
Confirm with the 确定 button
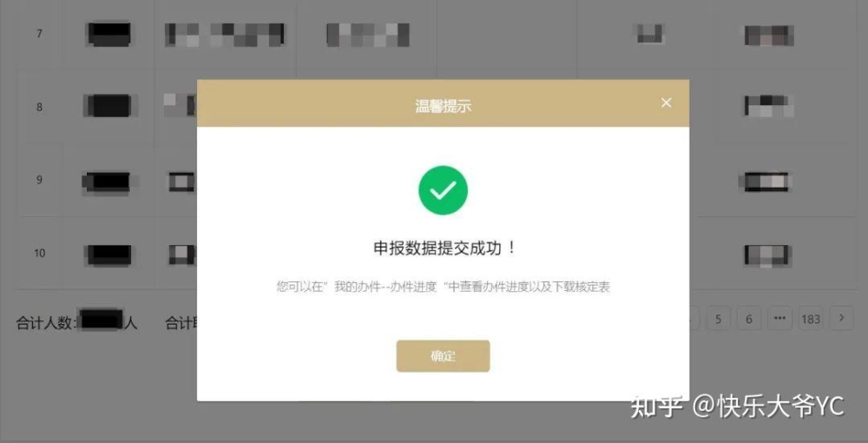(443, 356)
